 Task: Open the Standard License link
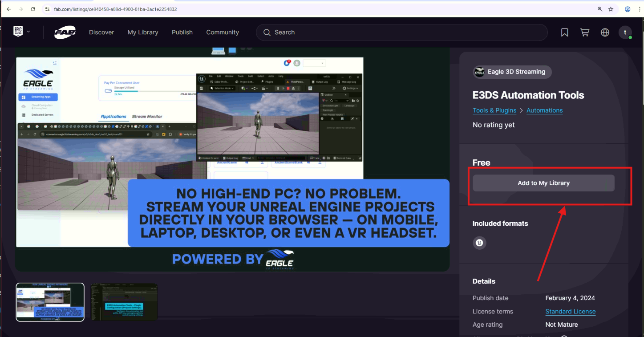click(x=570, y=312)
